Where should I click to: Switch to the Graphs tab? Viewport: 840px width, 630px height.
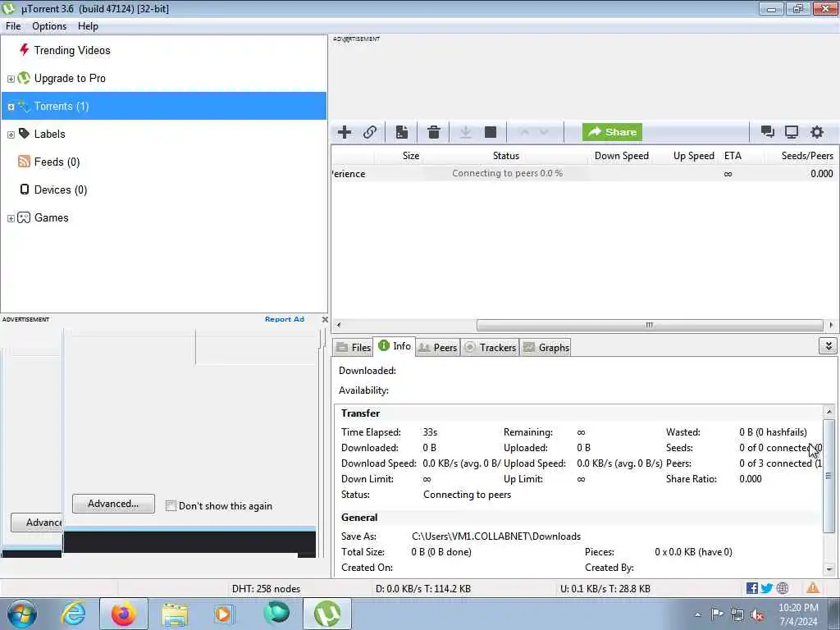pos(546,347)
